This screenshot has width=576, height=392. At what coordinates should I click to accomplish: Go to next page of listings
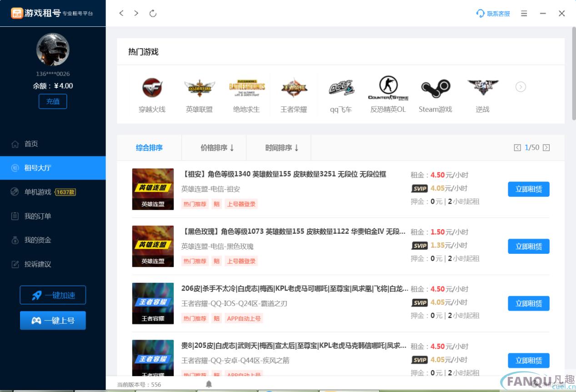pos(546,148)
